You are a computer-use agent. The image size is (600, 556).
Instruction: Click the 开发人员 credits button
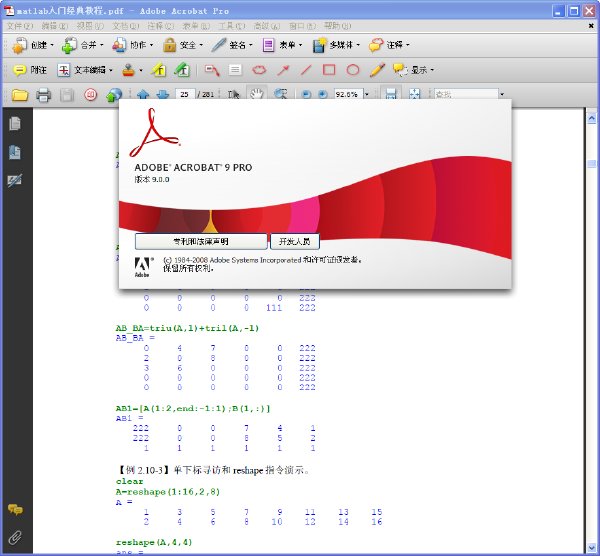(x=295, y=241)
